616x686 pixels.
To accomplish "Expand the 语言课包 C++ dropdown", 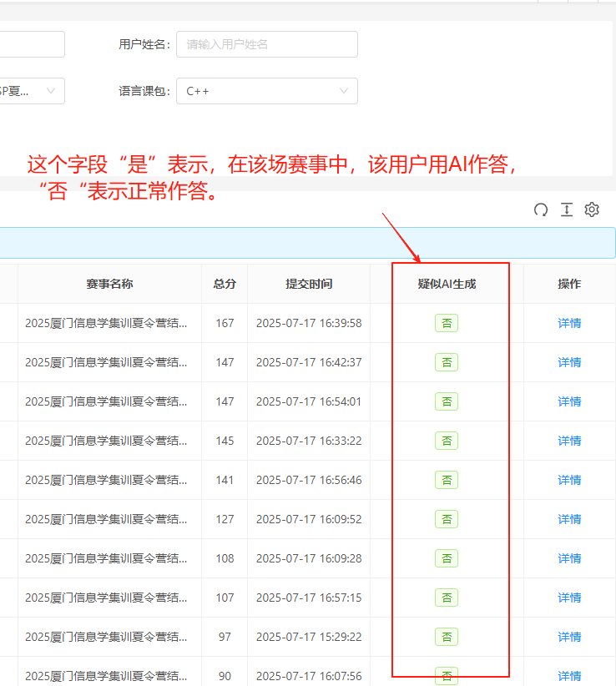I will (x=266, y=91).
